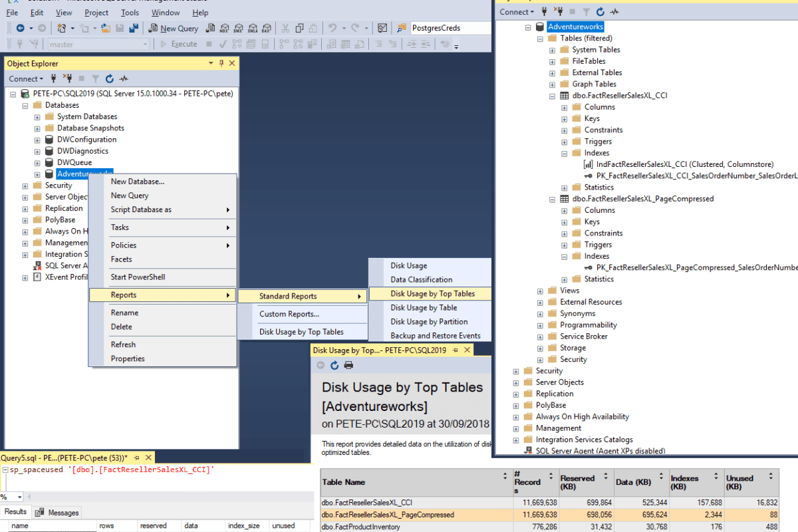Screen dimensions: 798x532
Task: Click the Save All icon in the main toolbar
Action: point(133,28)
